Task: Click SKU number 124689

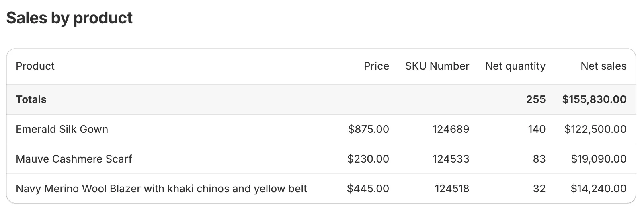Action: pyautogui.click(x=451, y=129)
